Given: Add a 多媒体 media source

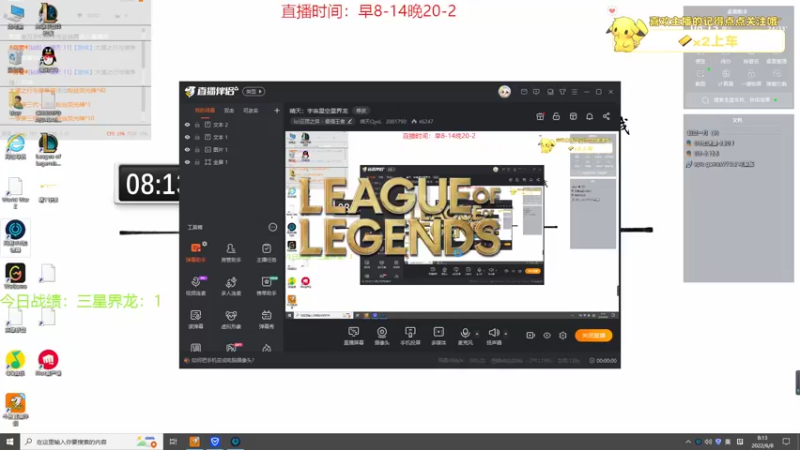Looking at the screenshot, I should [x=439, y=336].
